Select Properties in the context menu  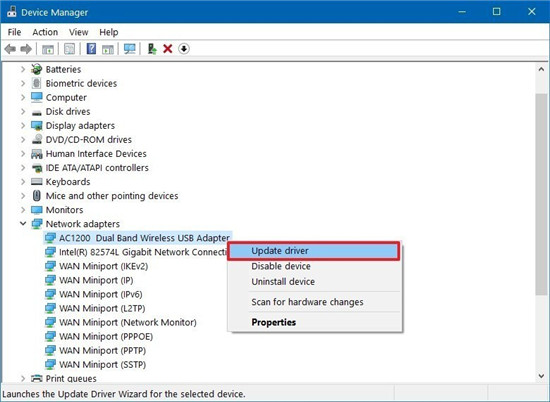pos(274,322)
